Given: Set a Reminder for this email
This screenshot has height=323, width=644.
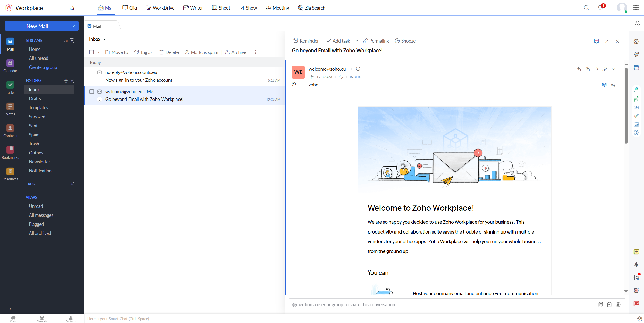Looking at the screenshot, I should [x=306, y=41].
